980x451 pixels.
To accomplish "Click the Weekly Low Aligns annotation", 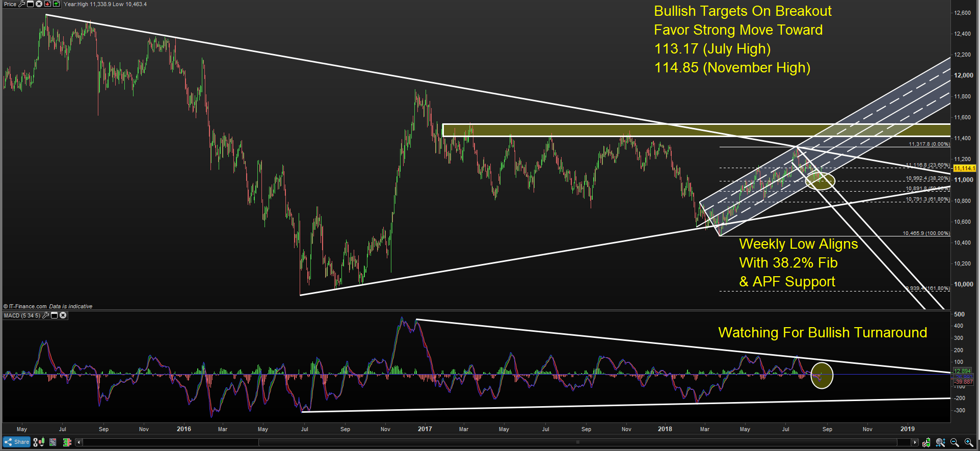I will coord(799,244).
